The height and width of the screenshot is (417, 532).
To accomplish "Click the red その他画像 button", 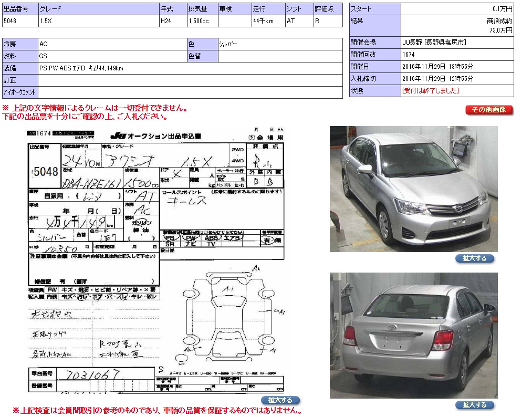I will (x=488, y=110).
